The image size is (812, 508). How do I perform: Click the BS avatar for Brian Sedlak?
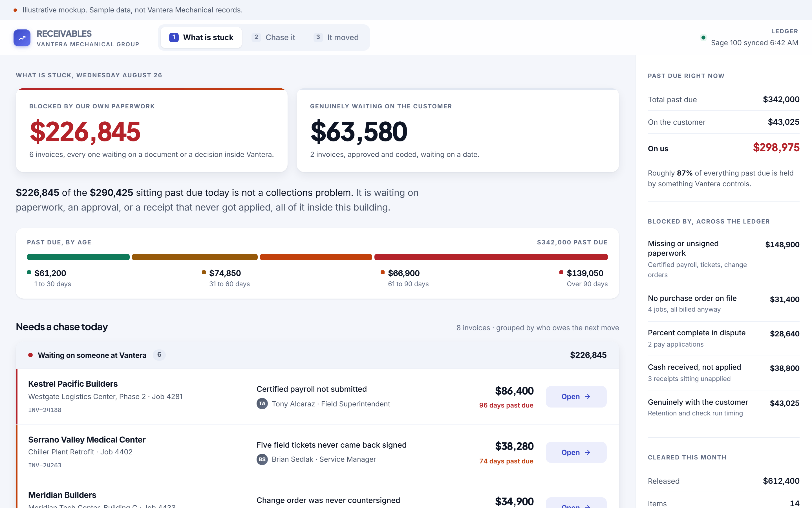pyautogui.click(x=262, y=459)
